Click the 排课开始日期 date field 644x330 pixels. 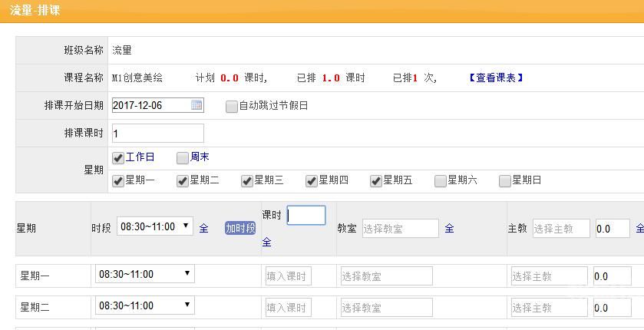[157, 105]
